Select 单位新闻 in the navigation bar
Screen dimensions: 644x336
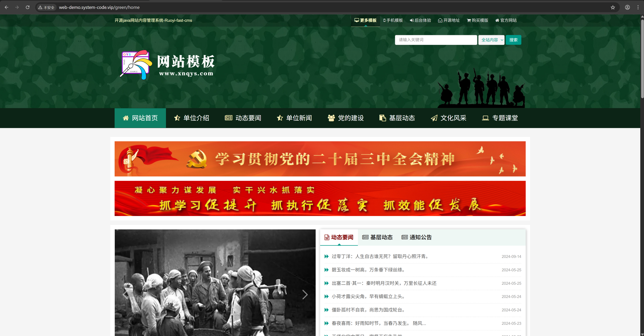294,118
